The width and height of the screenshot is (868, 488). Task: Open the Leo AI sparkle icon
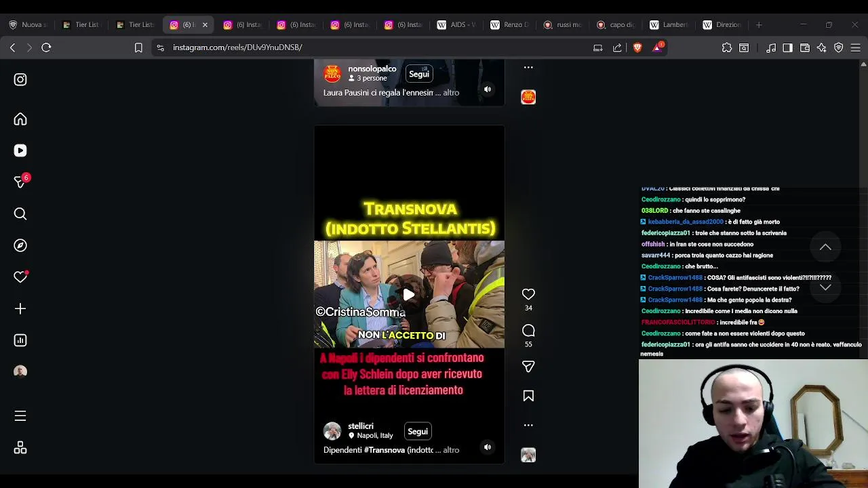click(x=822, y=47)
